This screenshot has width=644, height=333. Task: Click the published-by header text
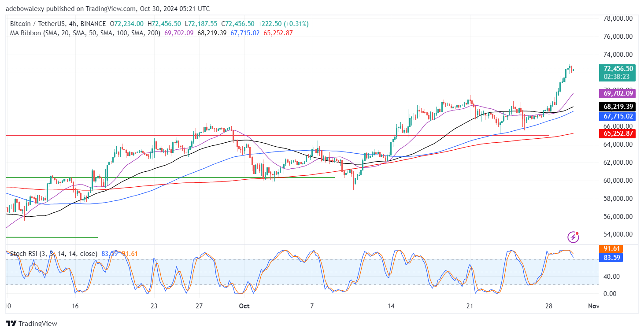(108, 9)
